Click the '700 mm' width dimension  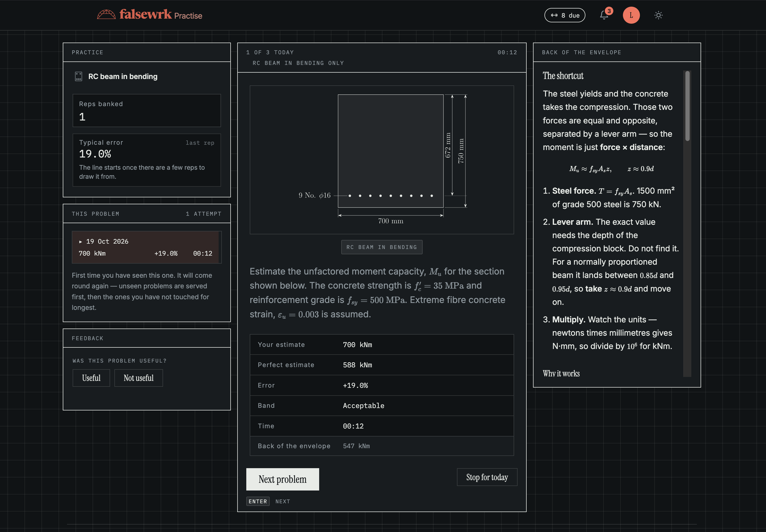391,221
